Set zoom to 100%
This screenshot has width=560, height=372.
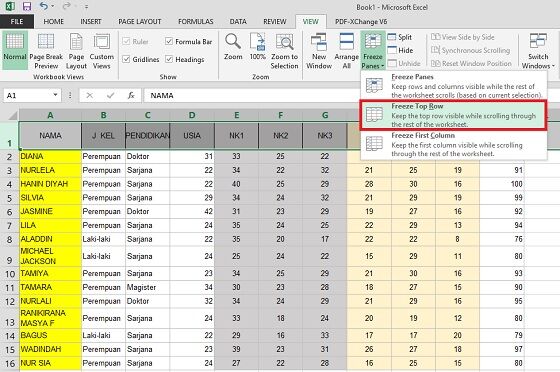pos(258,47)
